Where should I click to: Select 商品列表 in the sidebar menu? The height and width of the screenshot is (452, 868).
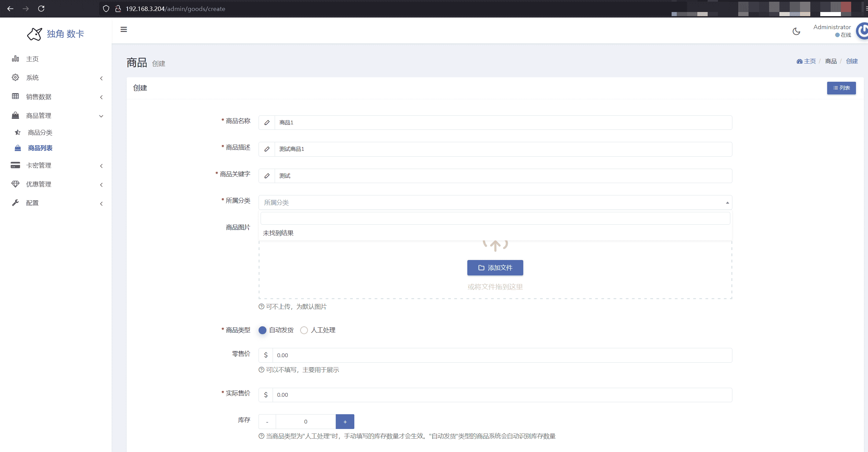[40, 148]
